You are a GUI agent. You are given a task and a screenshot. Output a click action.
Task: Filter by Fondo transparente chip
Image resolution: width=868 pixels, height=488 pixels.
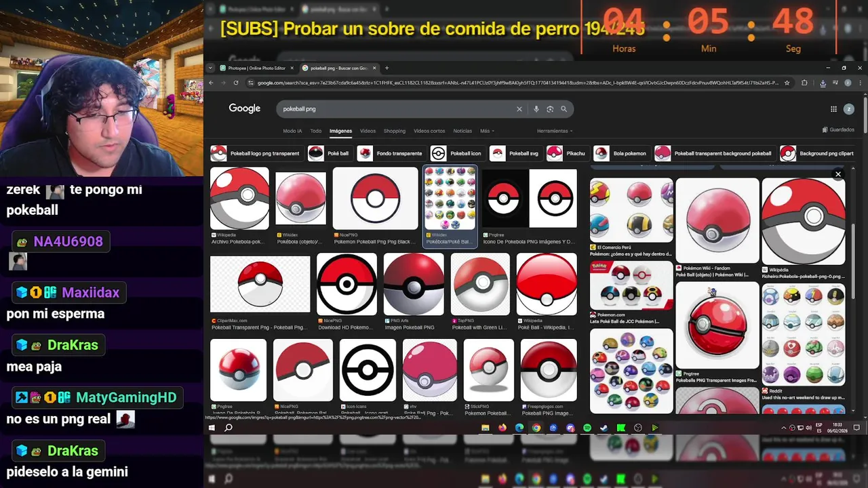tap(391, 153)
